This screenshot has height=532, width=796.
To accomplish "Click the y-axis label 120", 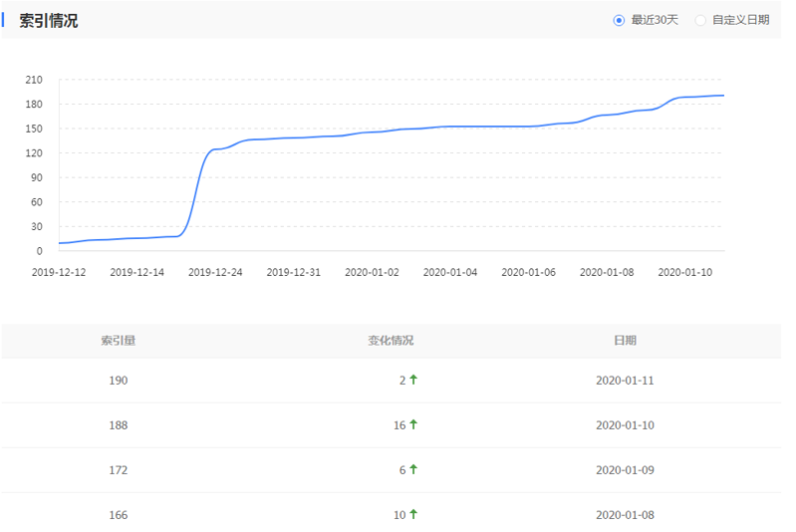I will (x=34, y=152).
